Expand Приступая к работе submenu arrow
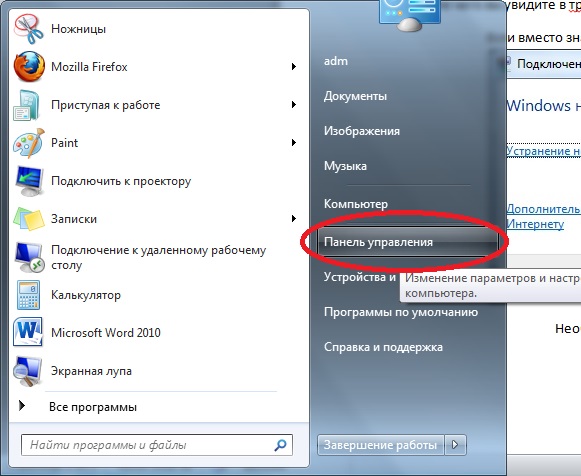 tap(294, 105)
